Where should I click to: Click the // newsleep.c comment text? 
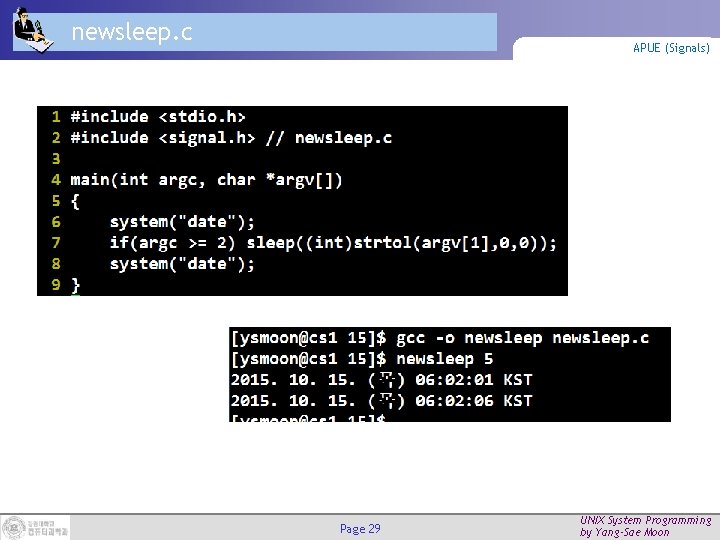(329, 138)
